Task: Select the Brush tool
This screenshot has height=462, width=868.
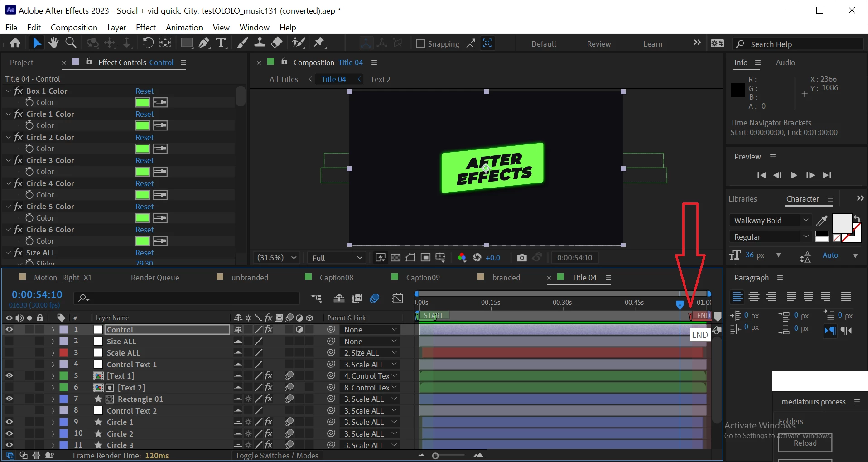Action: pyautogui.click(x=243, y=43)
